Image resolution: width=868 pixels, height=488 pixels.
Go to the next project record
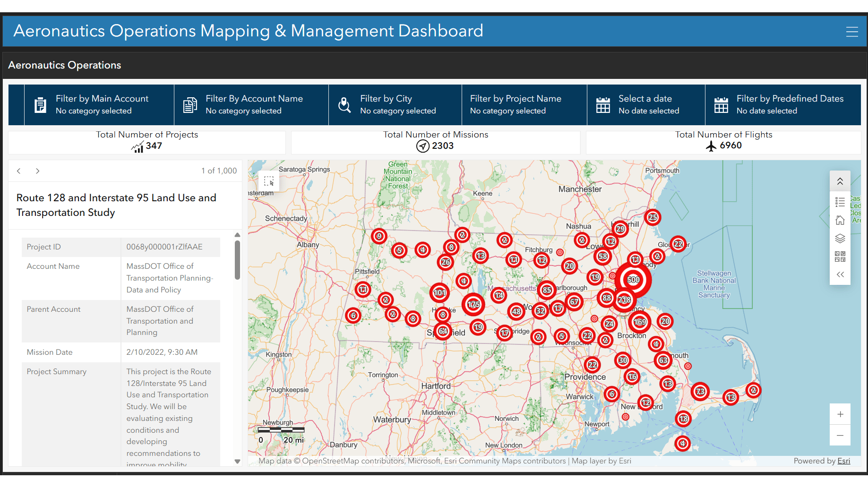[37, 171]
